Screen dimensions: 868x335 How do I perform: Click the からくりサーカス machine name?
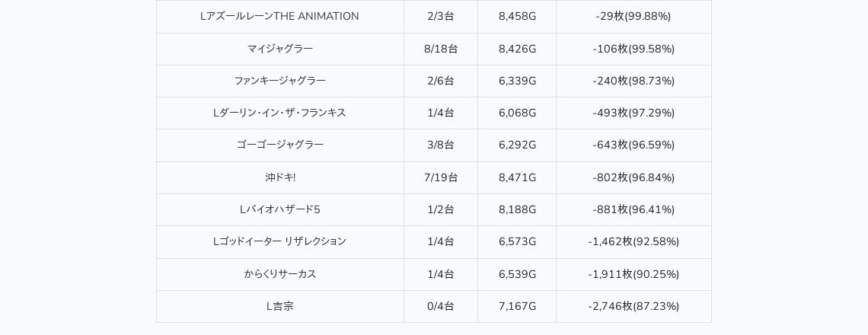(279, 274)
